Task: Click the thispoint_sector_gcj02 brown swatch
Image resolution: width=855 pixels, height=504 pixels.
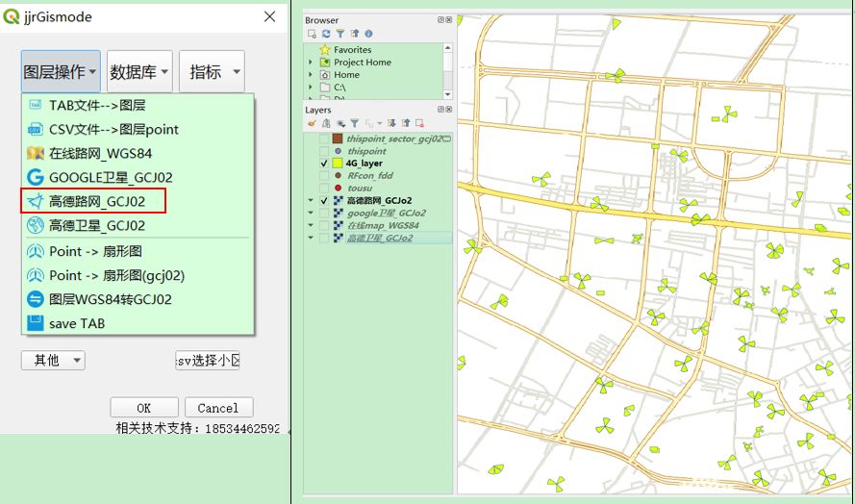Action: 338,139
